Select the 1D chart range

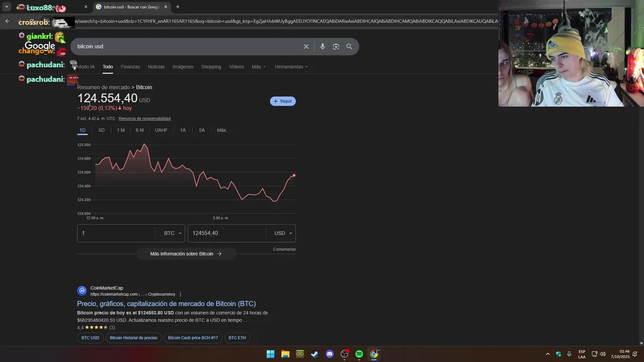[x=83, y=130]
